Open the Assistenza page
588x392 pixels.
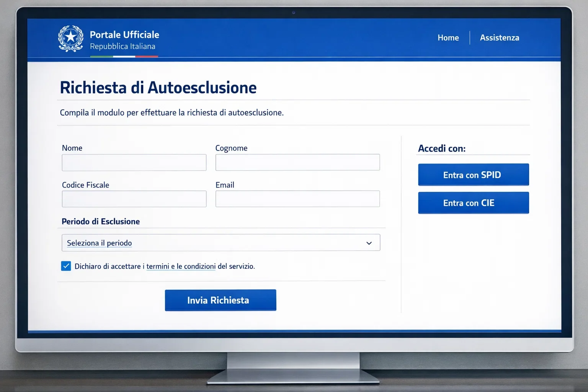[500, 38]
